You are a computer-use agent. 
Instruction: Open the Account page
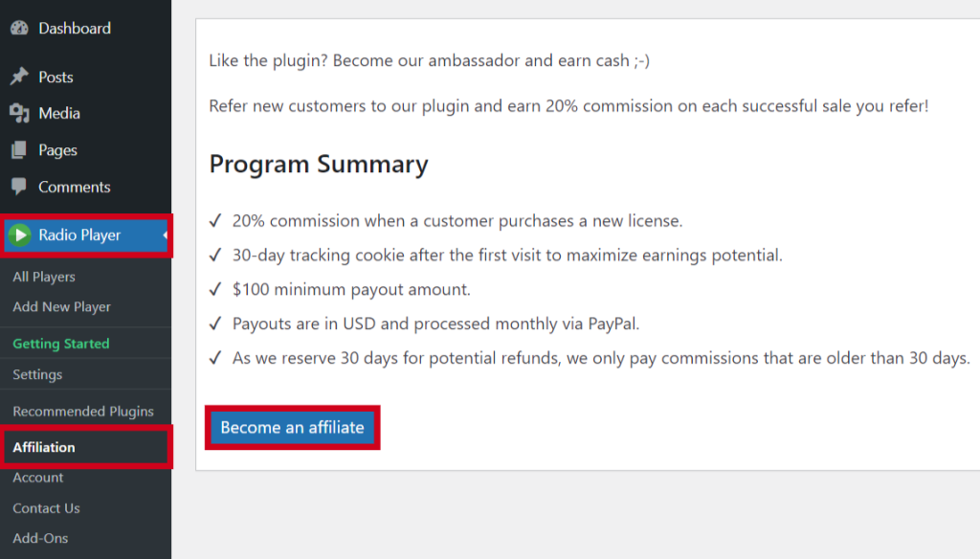(37, 477)
